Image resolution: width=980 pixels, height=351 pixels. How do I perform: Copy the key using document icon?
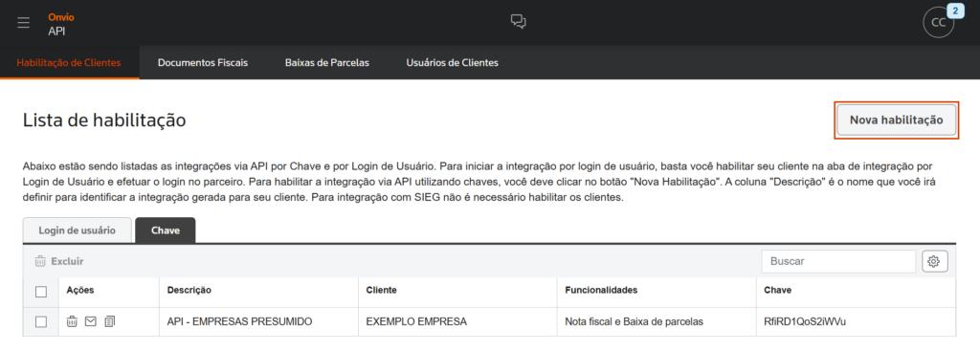pos(110,321)
